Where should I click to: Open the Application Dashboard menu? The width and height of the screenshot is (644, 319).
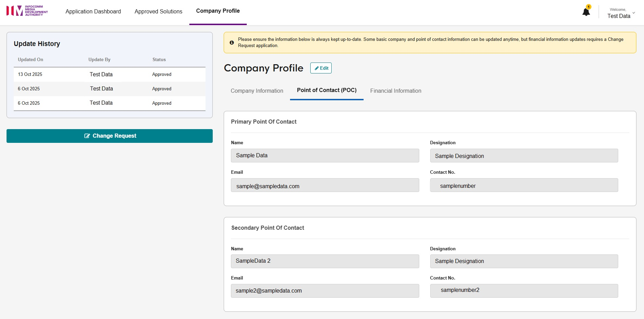tap(93, 12)
